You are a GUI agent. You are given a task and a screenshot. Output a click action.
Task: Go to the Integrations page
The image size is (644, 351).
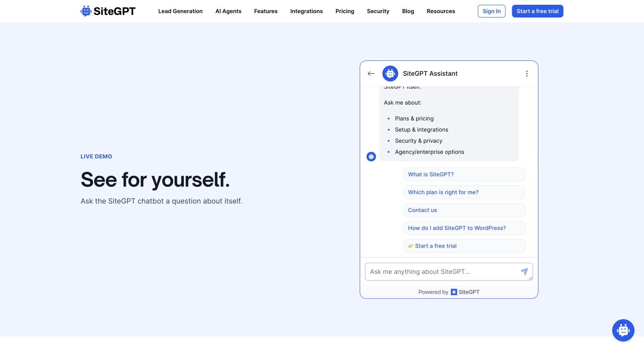click(307, 11)
